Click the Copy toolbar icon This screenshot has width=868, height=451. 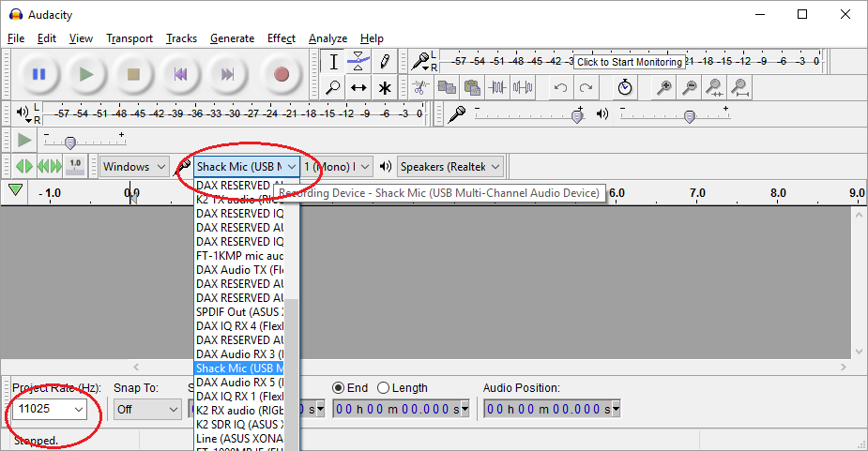(446, 87)
